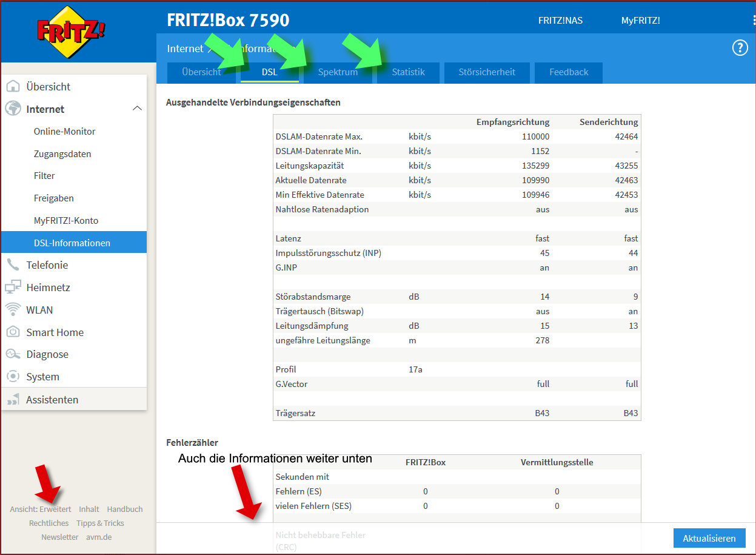Click the Smart Home icon
The width and height of the screenshot is (756, 555).
coord(13,332)
